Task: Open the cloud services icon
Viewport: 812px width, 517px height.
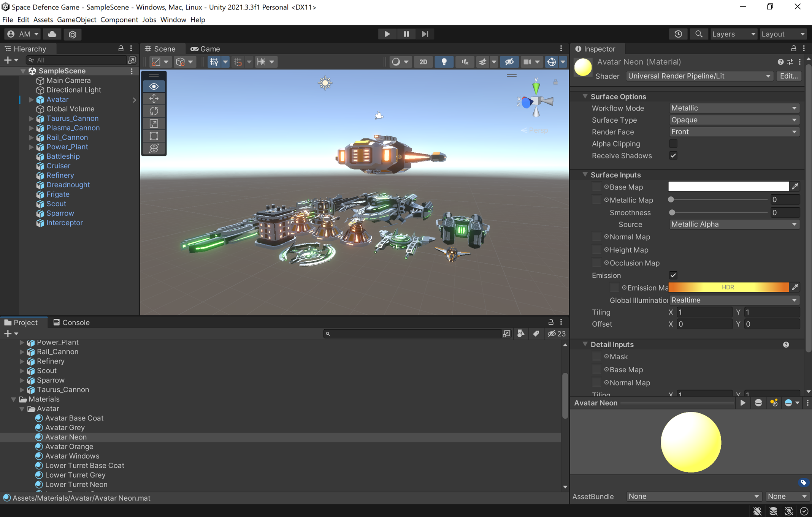Action: click(52, 34)
